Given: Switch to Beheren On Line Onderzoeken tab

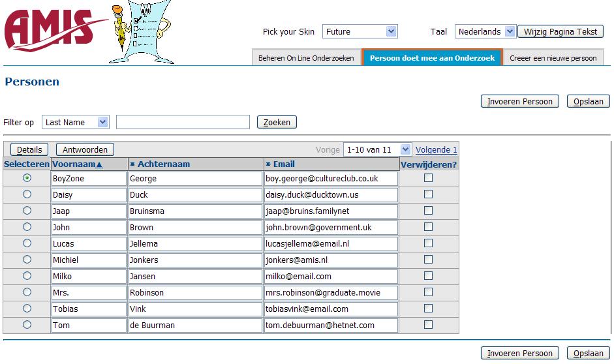Looking at the screenshot, I should point(306,58).
